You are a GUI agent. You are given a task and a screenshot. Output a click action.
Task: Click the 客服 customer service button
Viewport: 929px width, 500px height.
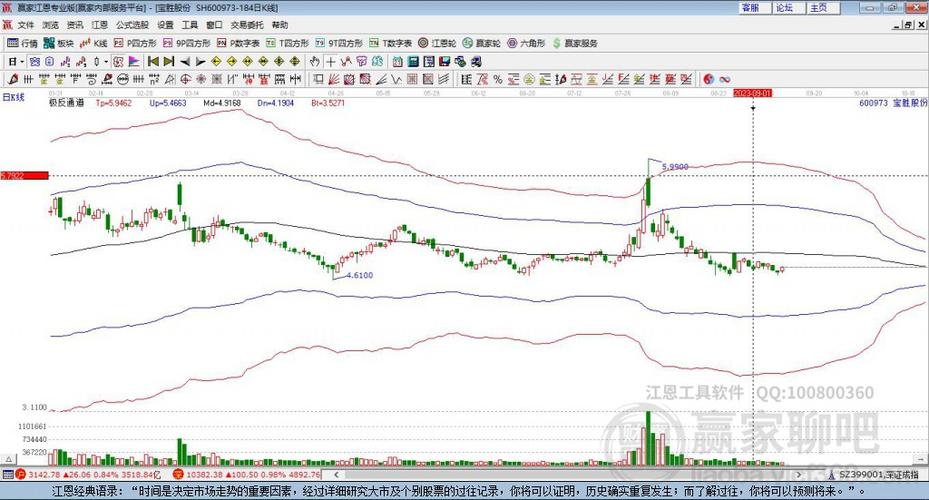pyautogui.click(x=755, y=8)
